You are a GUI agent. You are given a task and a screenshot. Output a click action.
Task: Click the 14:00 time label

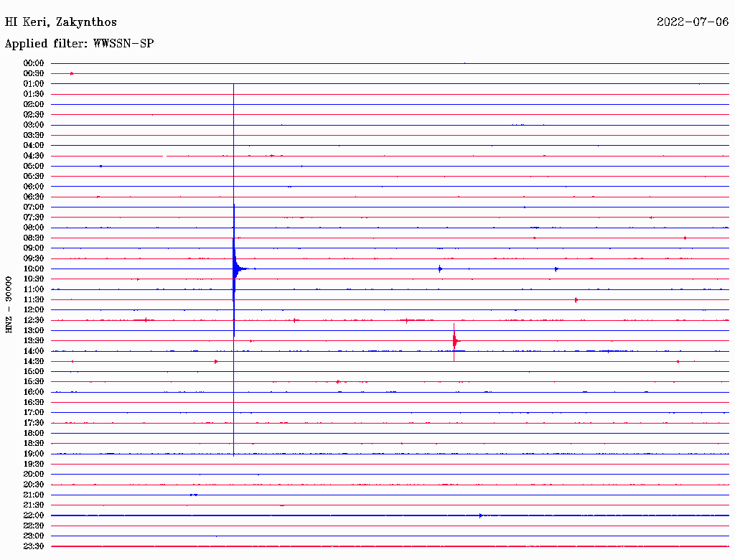coord(34,351)
